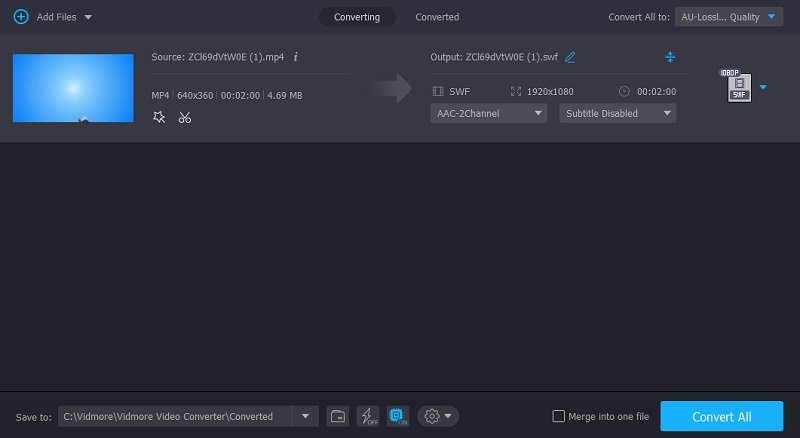Click the compress video icon beside output
Screen dimensions: 800x438
pyautogui.click(x=670, y=57)
